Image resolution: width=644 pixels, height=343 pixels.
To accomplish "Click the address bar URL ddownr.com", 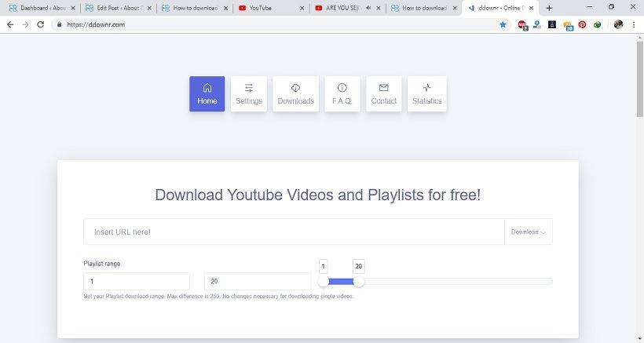I will [x=96, y=24].
